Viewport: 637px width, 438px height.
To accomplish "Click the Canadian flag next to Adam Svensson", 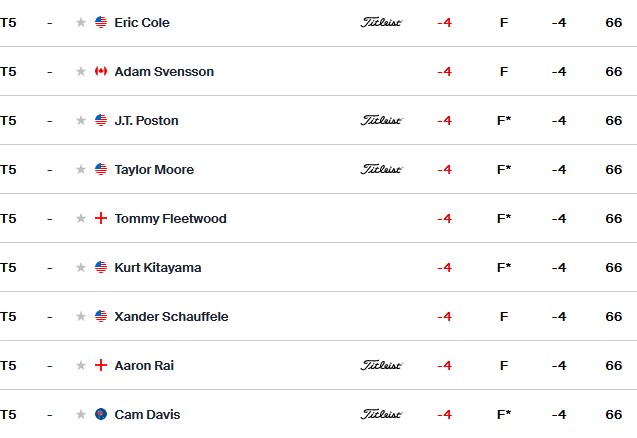I will coord(101,72).
